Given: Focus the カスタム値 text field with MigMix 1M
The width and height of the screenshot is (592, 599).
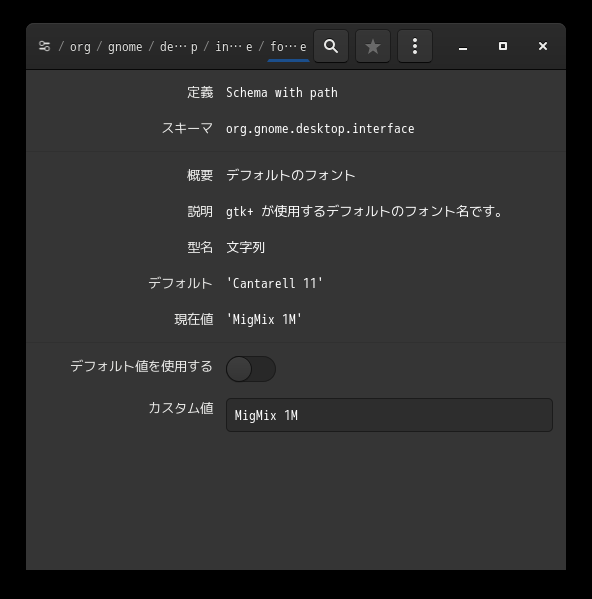Looking at the screenshot, I should [x=389, y=415].
